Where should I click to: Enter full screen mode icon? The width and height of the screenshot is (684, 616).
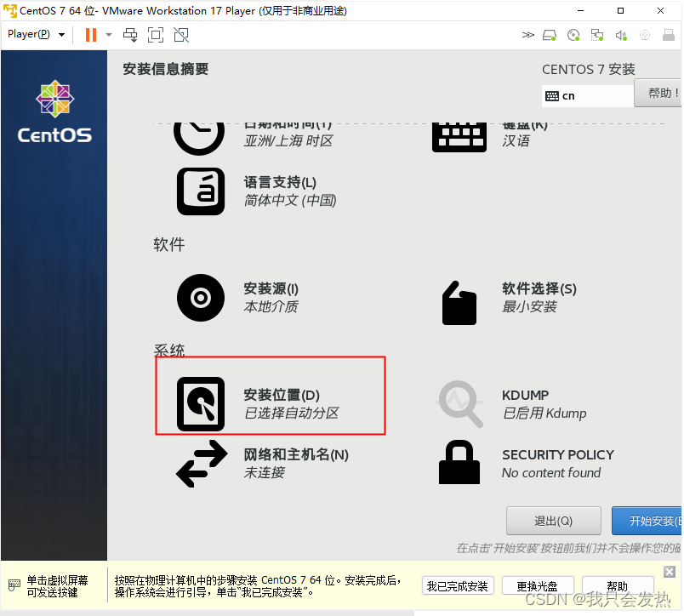(x=156, y=35)
